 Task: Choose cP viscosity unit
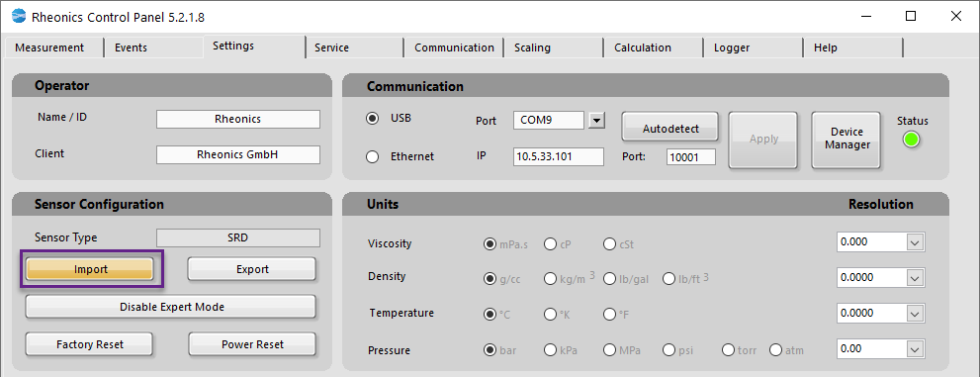550,244
